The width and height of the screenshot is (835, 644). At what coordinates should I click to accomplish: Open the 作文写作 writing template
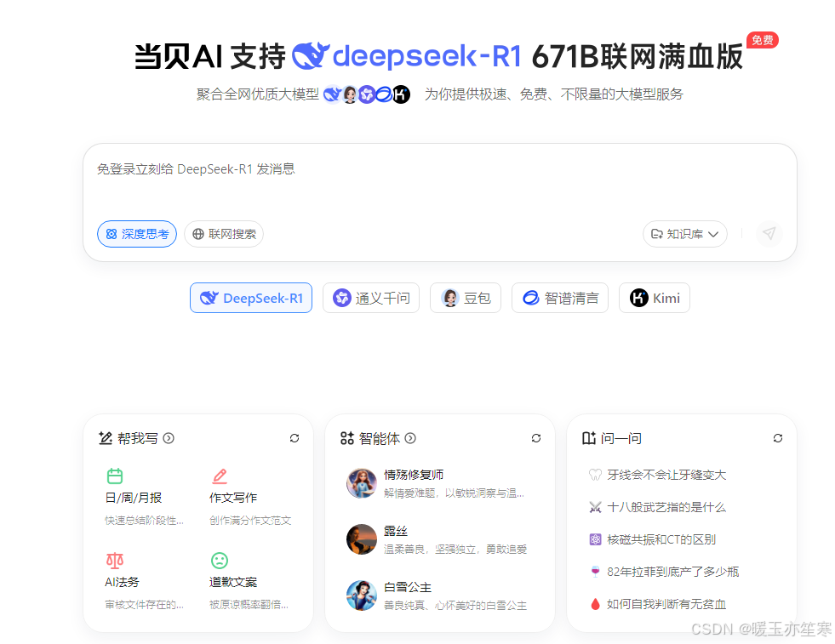tap(250, 497)
